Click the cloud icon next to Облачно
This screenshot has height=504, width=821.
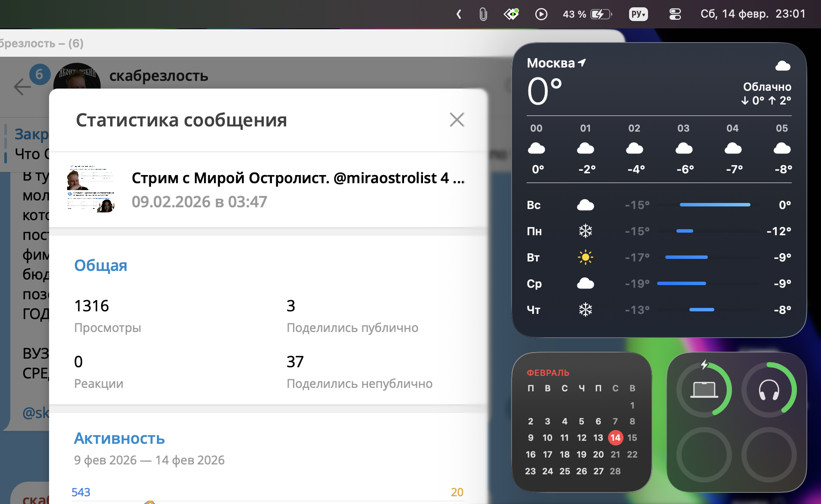point(783,66)
